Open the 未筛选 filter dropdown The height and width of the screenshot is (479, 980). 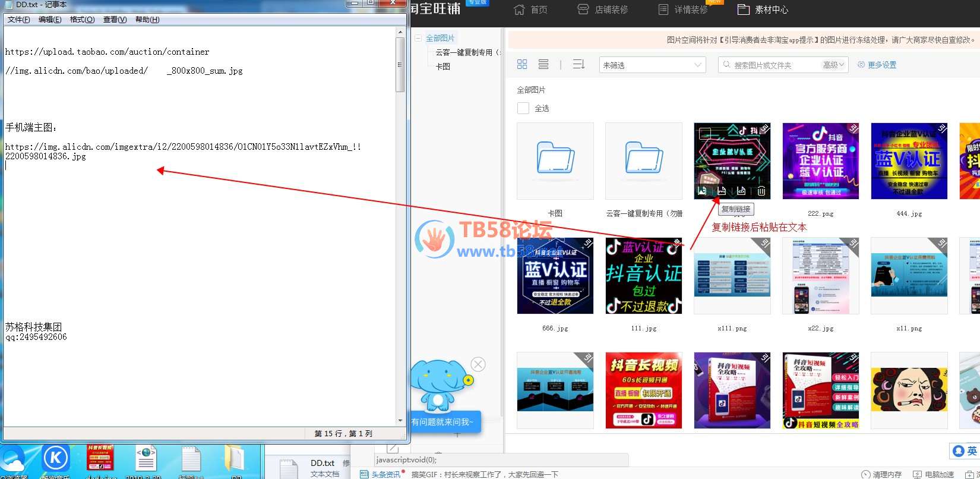coord(652,65)
